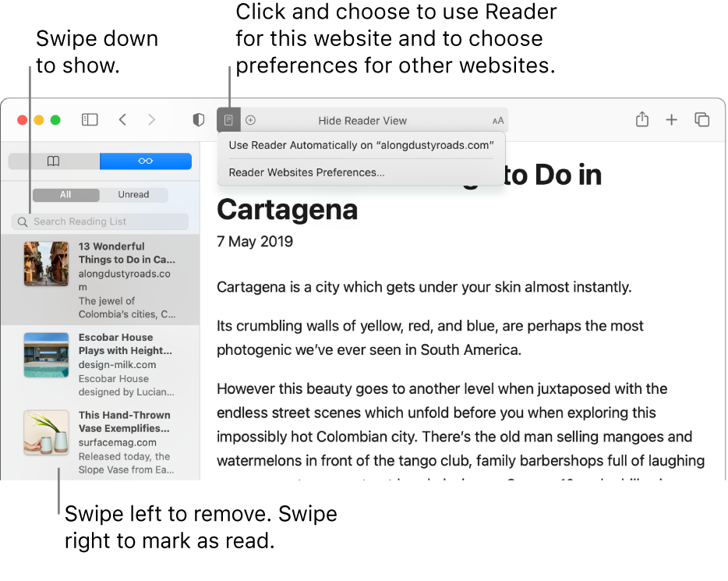This screenshot has width=728, height=581.
Task: Click the surfacemag.com source text
Action: [118, 442]
